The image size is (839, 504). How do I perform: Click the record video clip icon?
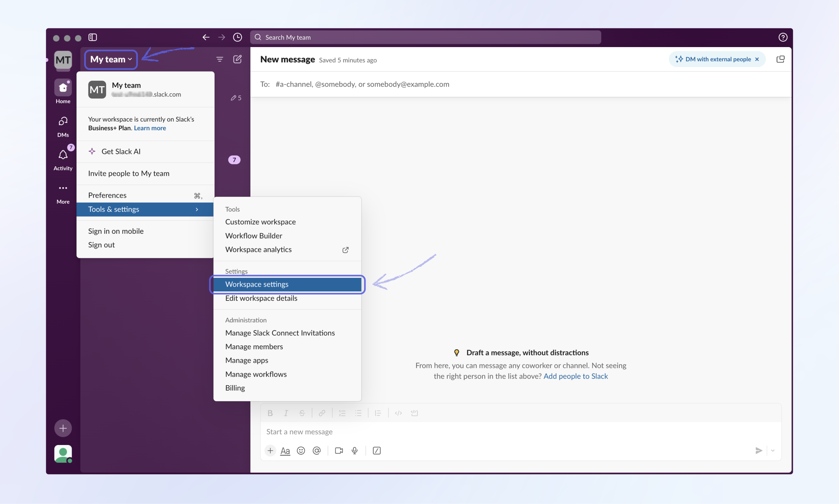click(339, 451)
